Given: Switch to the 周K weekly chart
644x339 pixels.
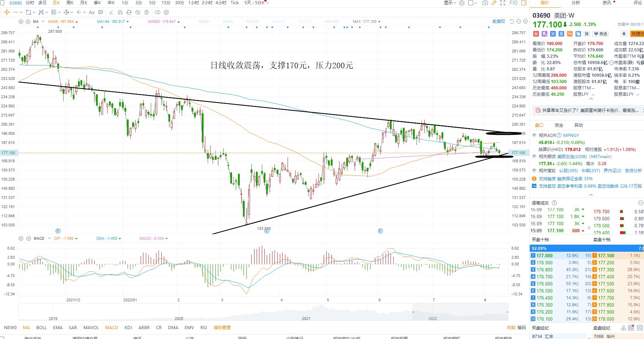Looking at the screenshot, I should click(x=70, y=3).
